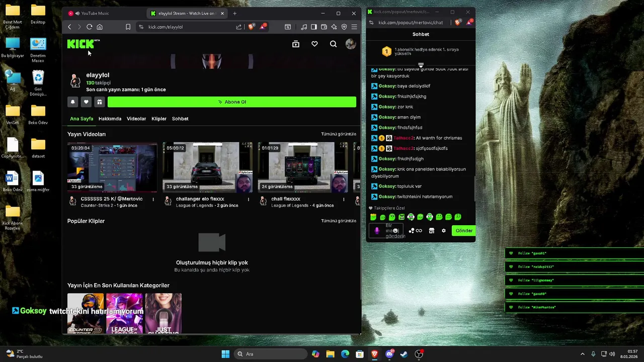Viewport: 644px width, 362px height.
Task: Click Tümünü görüntüle beside Popüler Klipler
Action: click(x=339, y=221)
